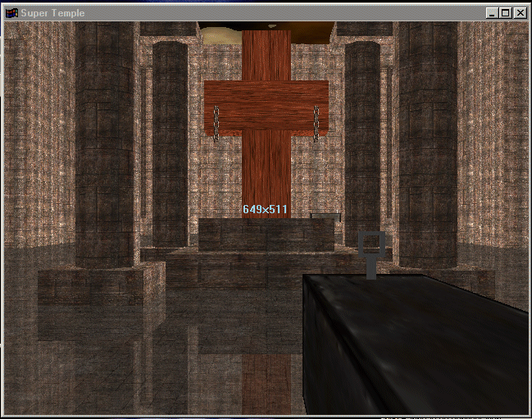The height and width of the screenshot is (419, 532).
Task: Click the small metal object on altar
Action: (x=325, y=216)
